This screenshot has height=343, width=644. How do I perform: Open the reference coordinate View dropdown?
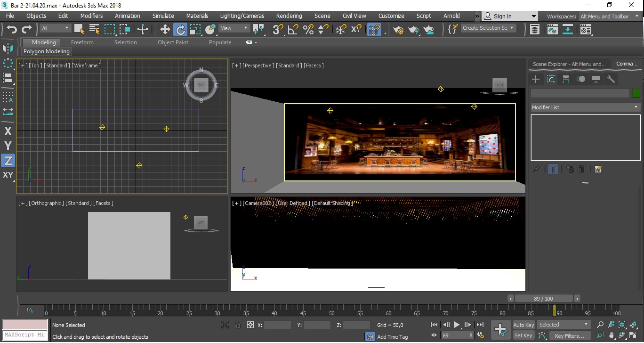pos(234,28)
